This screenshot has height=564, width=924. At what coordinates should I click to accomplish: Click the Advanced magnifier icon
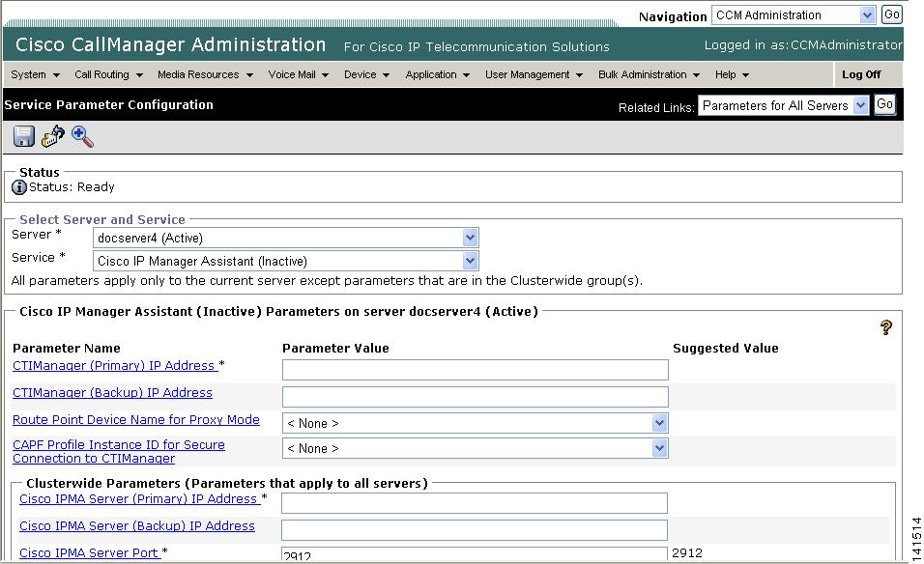[x=82, y=136]
